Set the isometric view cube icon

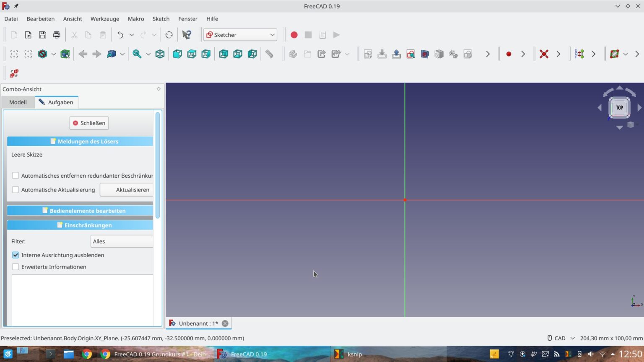[160, 54]
